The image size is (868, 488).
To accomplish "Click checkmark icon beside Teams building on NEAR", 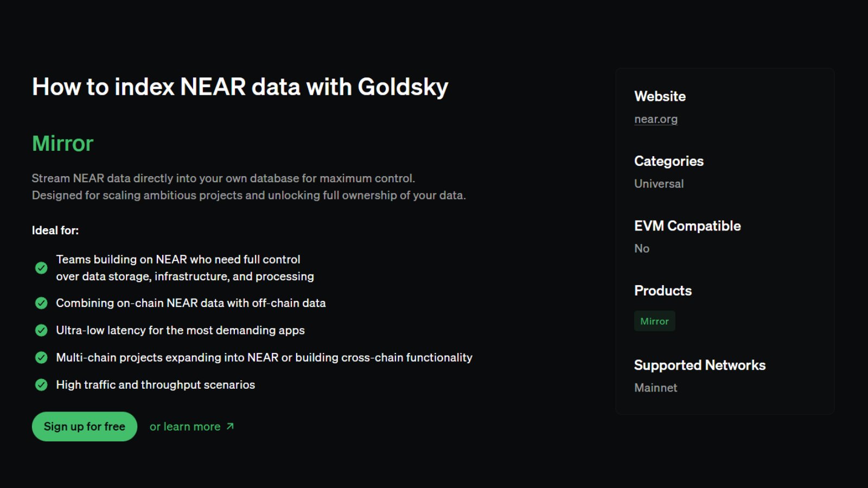I will click(41, 268).
